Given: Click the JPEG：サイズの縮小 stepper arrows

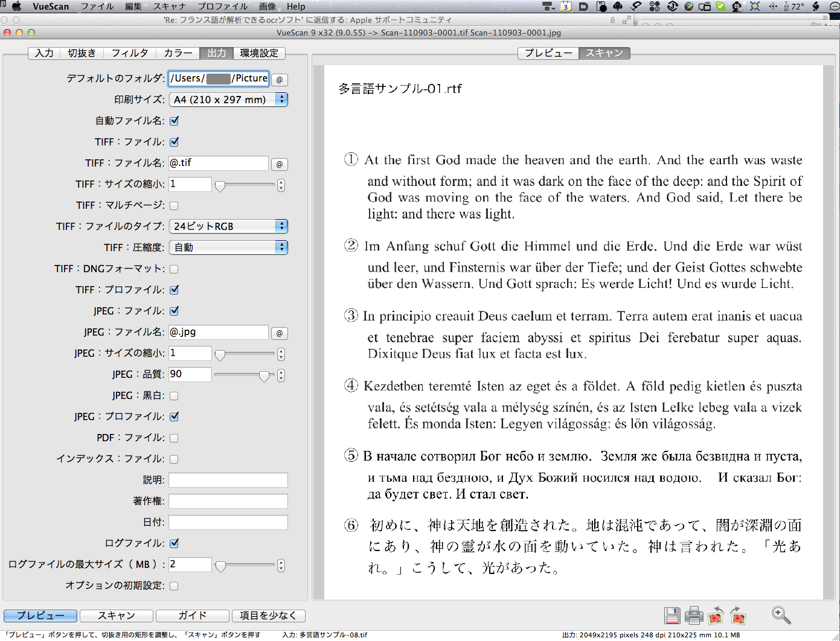Looking at the screenshot, I should point(281,354).
